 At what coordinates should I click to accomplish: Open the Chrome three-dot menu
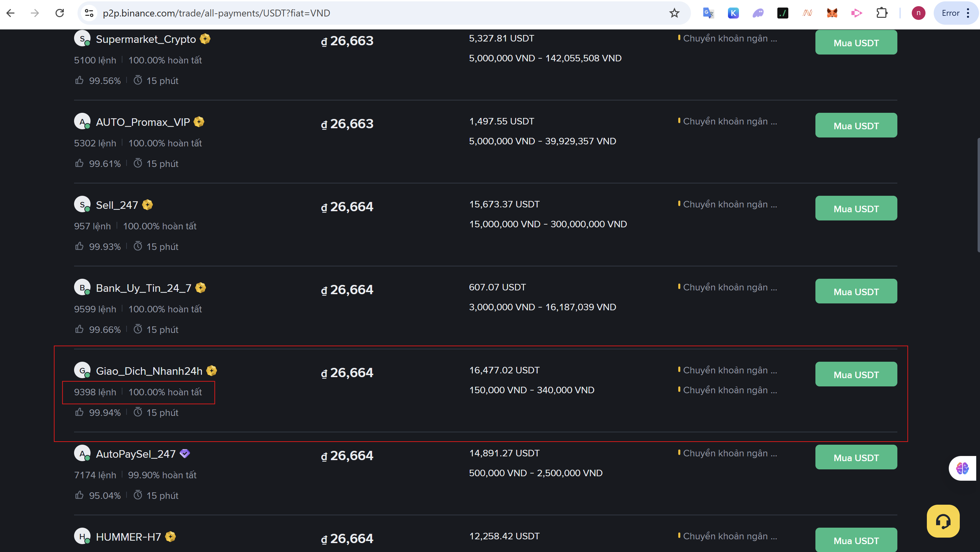[x=968, y=13]
